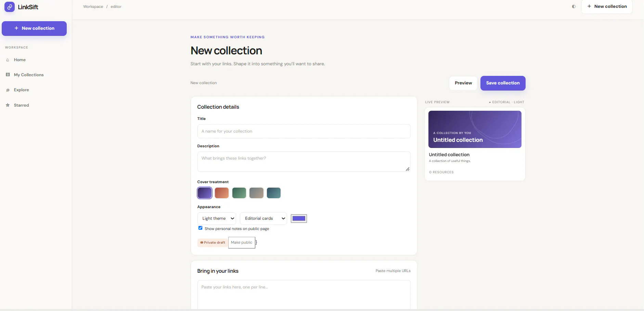Click the Explore search icon in sidebar
Screen dimensions: 644x311
click(x=8, y=90)
